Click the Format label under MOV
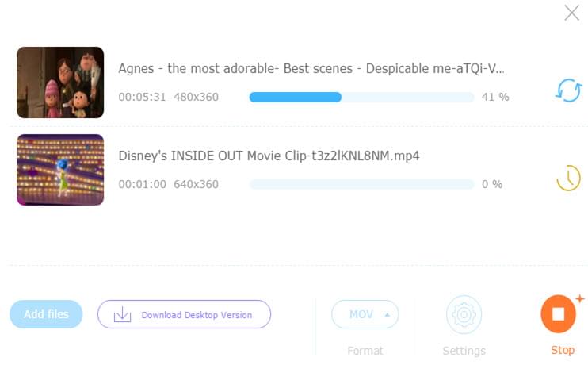The image size is (588, 365). pyautogui.click(x=365, y=351)
